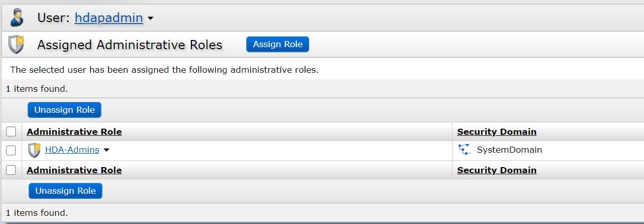644x224 pixels.
Task: Click the bottom Administrative Role column header
Action: [x=74, y=170]
